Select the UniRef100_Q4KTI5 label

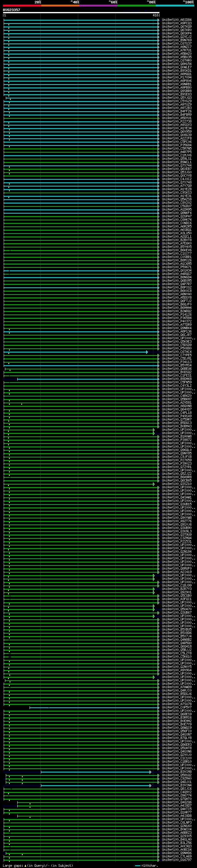(177, 809)
